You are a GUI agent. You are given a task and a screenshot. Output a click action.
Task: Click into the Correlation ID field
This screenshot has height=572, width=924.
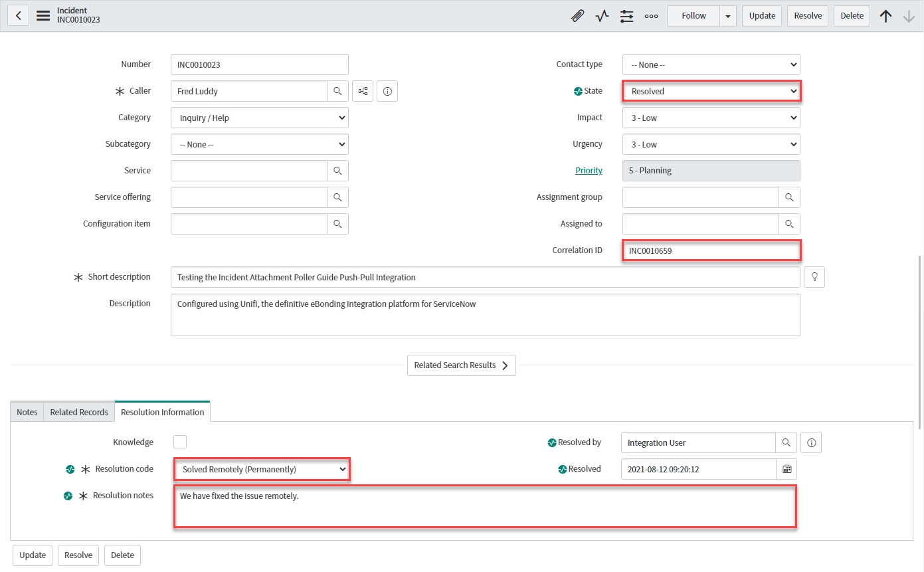point(711,250)
